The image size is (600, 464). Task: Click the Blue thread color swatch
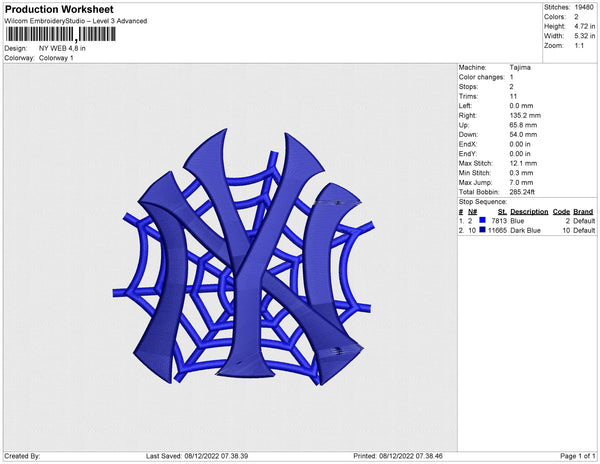[x=483, y=220]
